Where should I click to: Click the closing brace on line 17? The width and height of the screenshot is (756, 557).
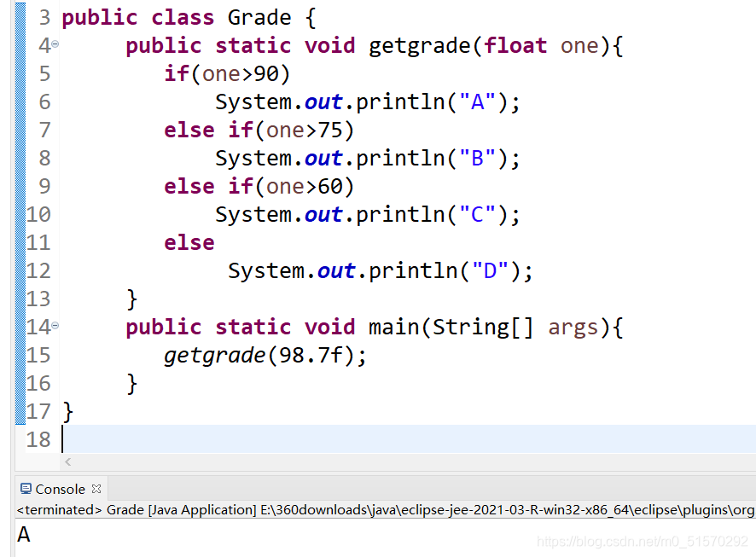click(68, 412)
